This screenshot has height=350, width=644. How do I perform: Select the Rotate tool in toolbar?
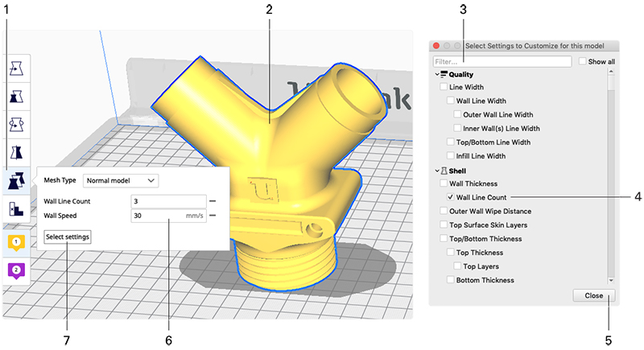coord(16,125)
